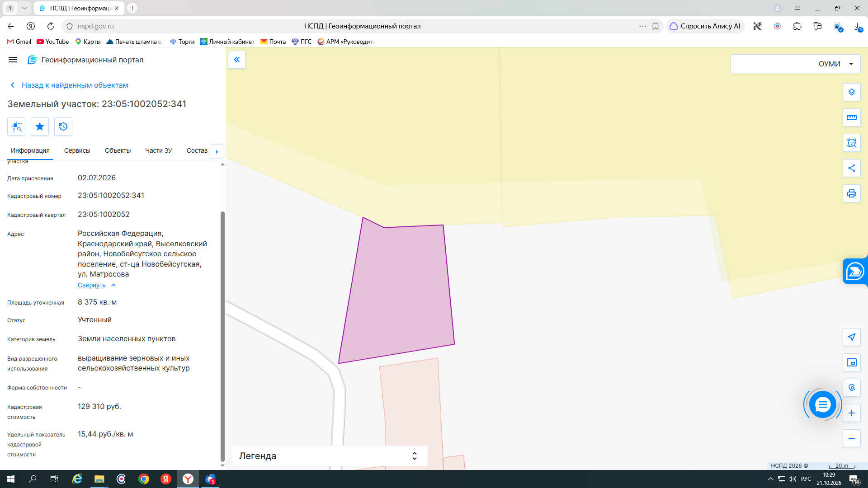Reload the page

51,26
